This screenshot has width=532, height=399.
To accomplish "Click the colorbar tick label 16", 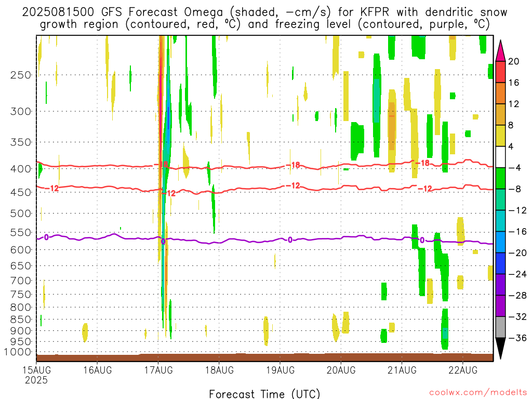I will 514,83.
